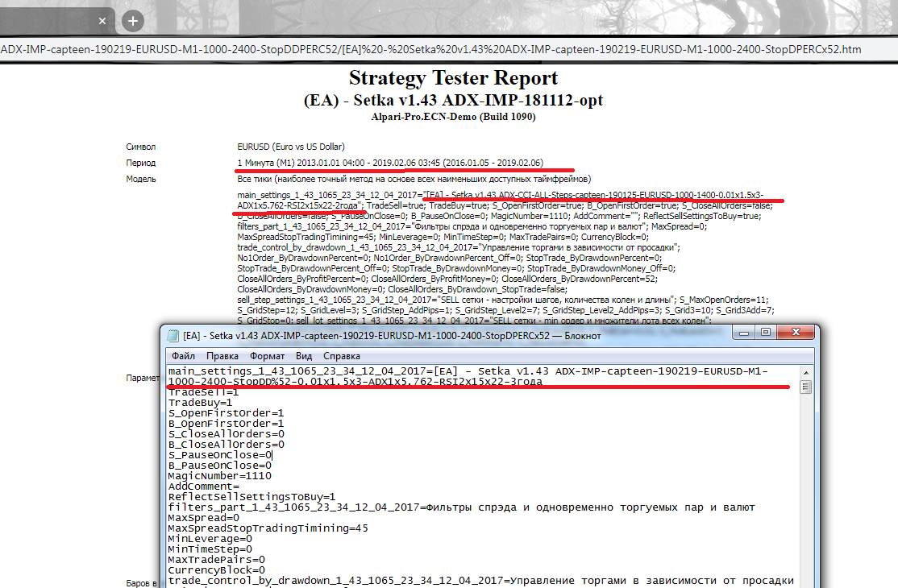Click 'EURUSD (Euro vs US Dollar)' value
This screenshot has width=898, height=588.
coord(291,147)
